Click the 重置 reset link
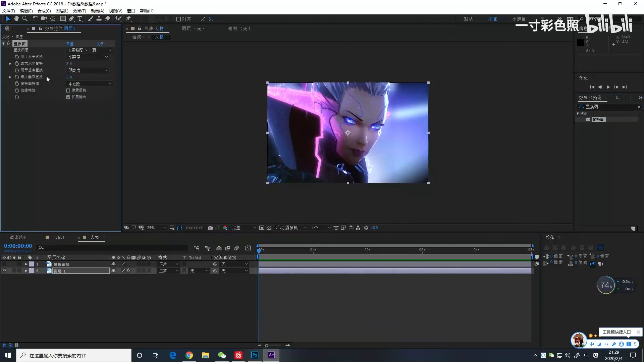The height and width of the screenshot is (362, 644). [70, 44]
